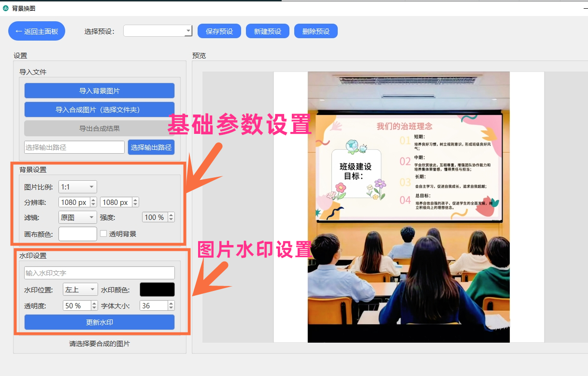Open the 滤镜 dropdown showing 原图

(78, 217)
